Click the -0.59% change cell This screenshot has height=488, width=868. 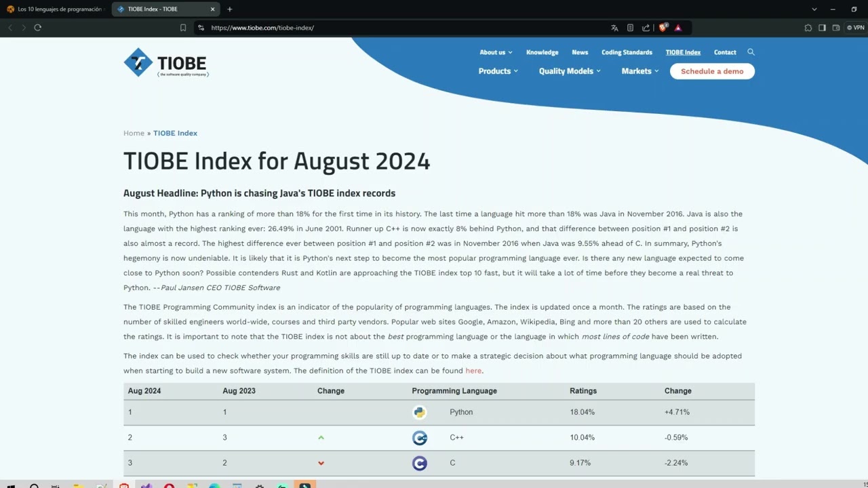[676, 438]
